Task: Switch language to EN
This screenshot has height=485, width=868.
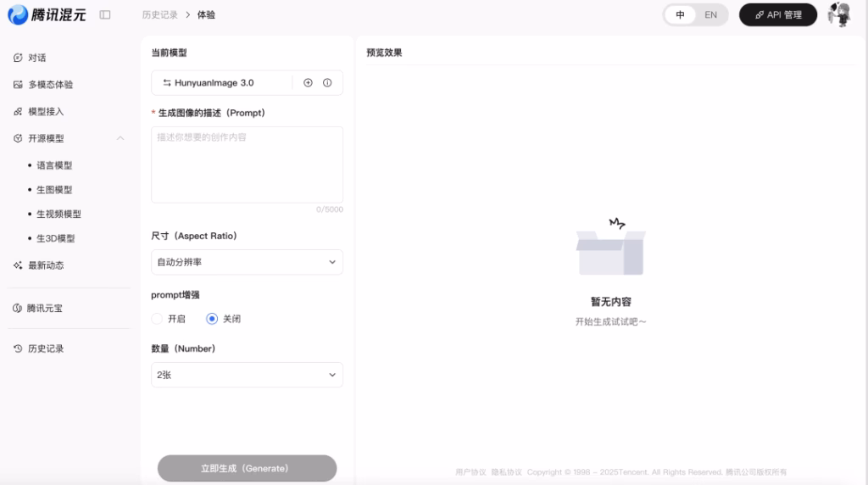Action: coord(710,14)
